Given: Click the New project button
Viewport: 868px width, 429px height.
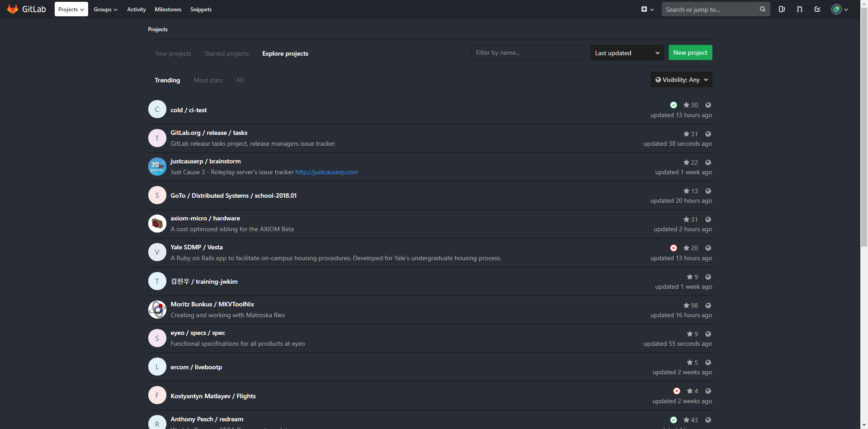Looking at the screenshot, I should point(690,52).
